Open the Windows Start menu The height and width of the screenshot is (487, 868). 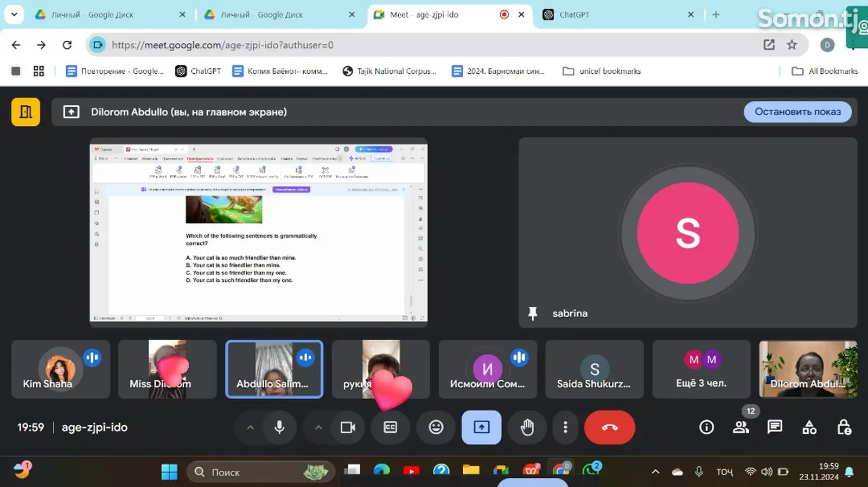[x=169, y=472]
